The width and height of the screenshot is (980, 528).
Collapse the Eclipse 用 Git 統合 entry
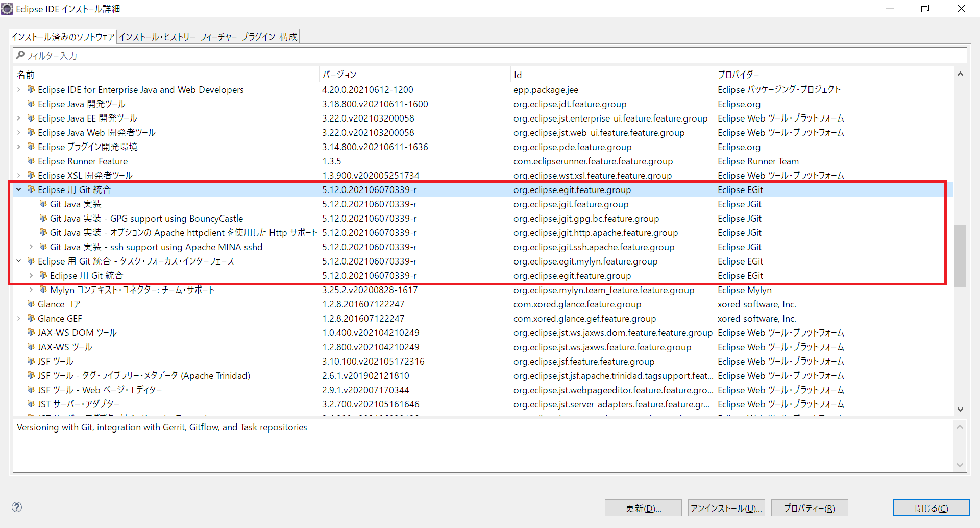tap(19, 189)
